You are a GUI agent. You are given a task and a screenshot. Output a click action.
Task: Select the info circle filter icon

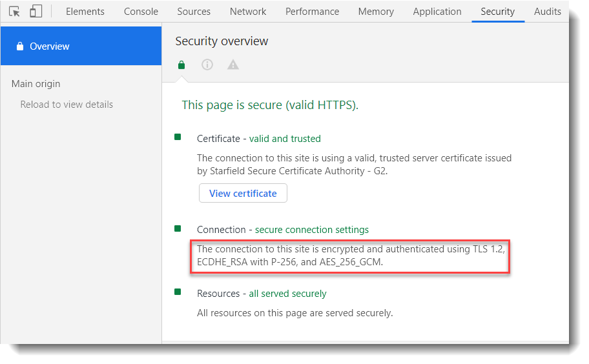coord(207,65)
